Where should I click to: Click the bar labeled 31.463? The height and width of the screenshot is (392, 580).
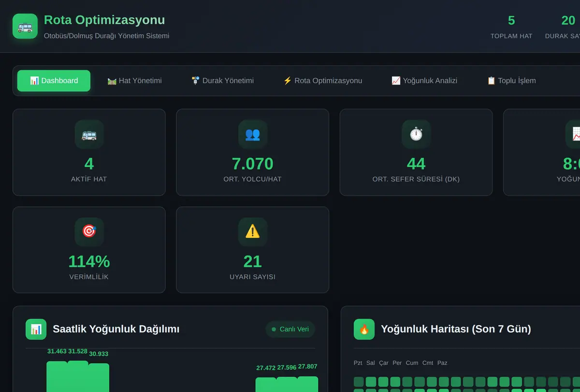pyautogui.click(x=57, y=377)
